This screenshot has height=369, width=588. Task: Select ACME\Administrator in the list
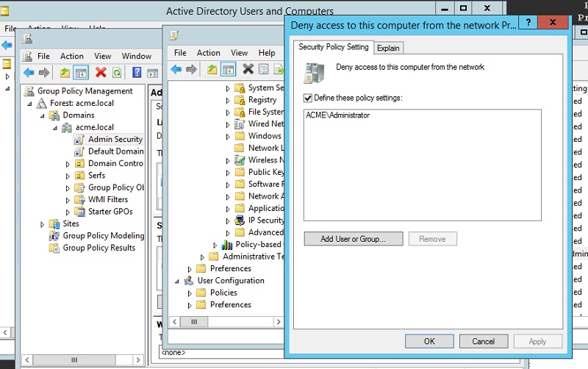(x=338, y=115)
